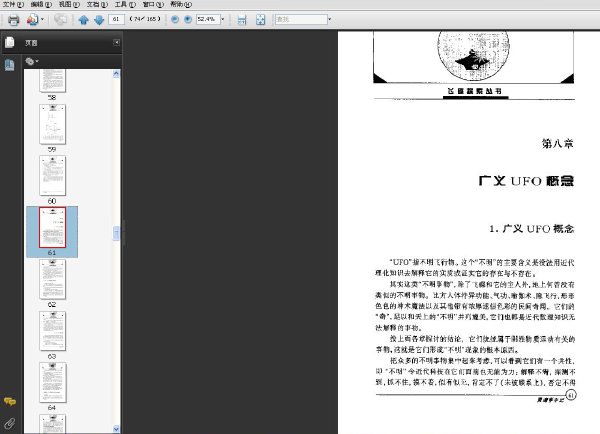Viewport: 600px width, 434px height.
Task: Click the zoom percentage field 52.4%
Action: 208,19
